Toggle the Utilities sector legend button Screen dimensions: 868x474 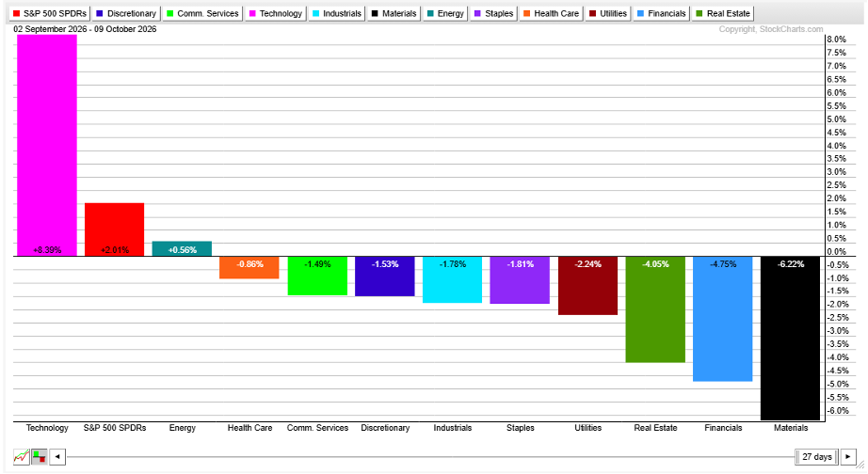[x=608, y=13]
